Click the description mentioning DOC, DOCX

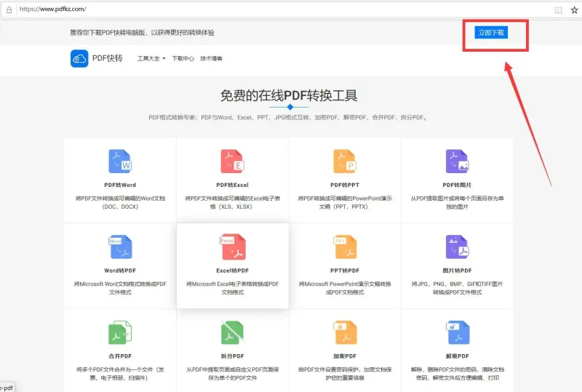click(x=120, y=203)
